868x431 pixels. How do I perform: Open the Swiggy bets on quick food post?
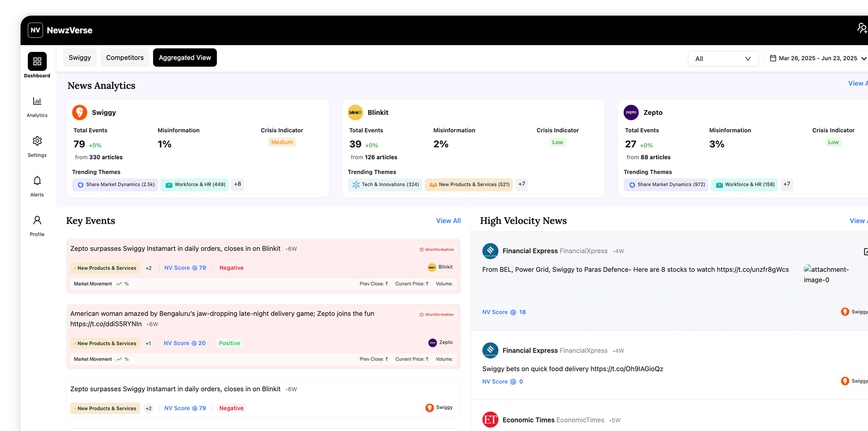click(572, 369)
